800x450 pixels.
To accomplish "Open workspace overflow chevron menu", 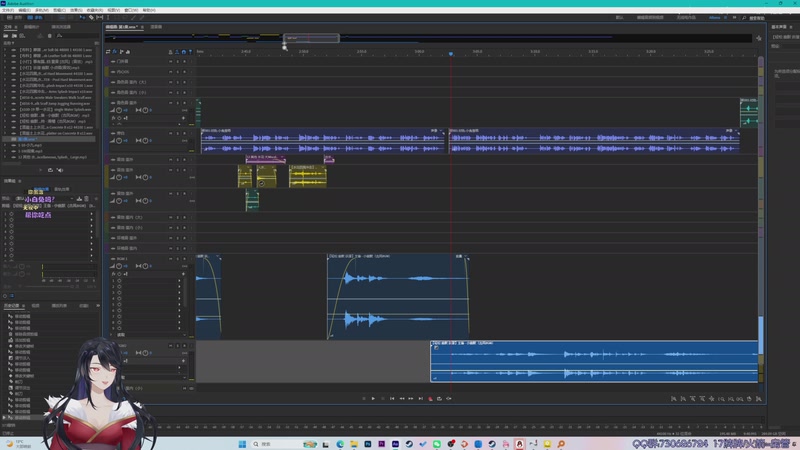I will [735, 18].
